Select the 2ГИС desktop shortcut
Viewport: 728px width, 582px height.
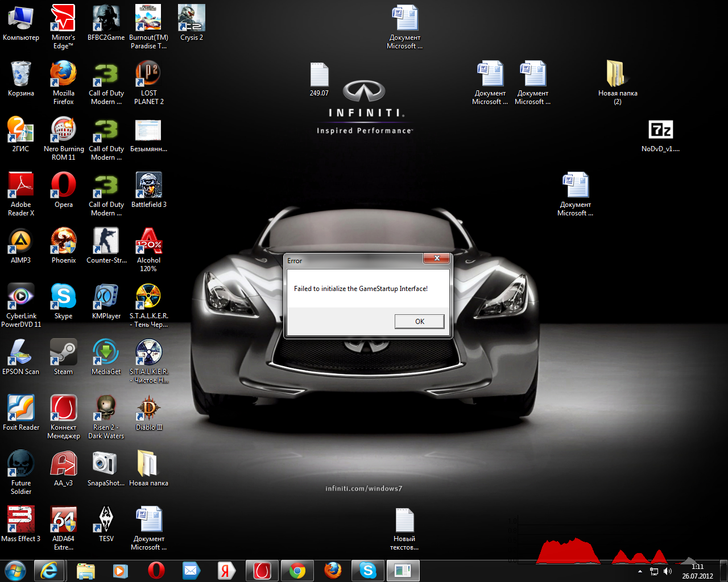click(21, 134)
